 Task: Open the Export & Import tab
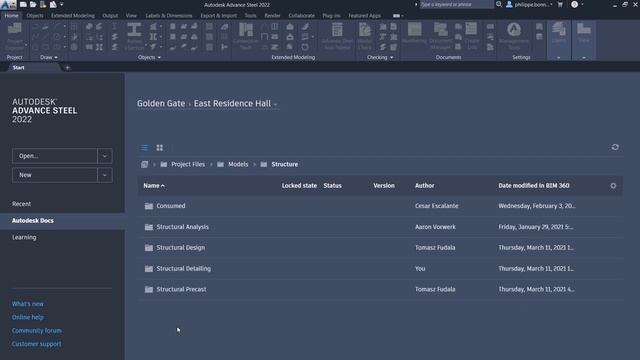point(218,16)
